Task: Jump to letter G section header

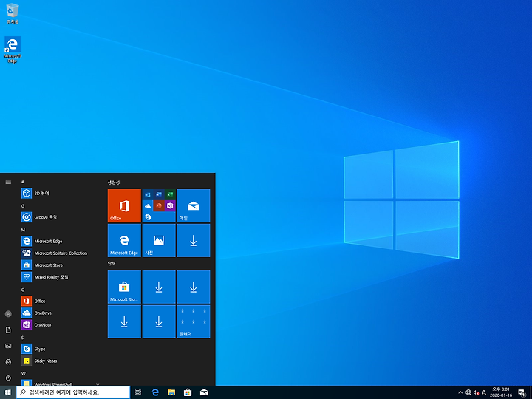Action: [x=23, y=205]
